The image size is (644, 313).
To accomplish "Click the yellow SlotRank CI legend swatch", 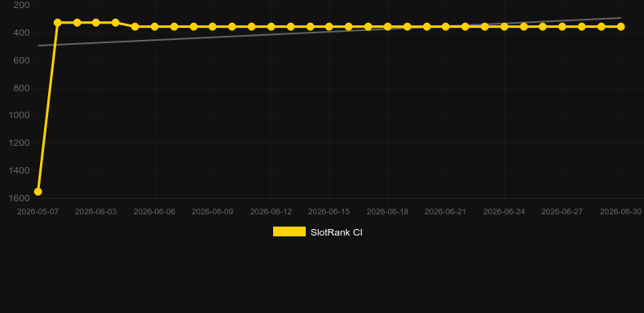I will (x=289, y=231).
